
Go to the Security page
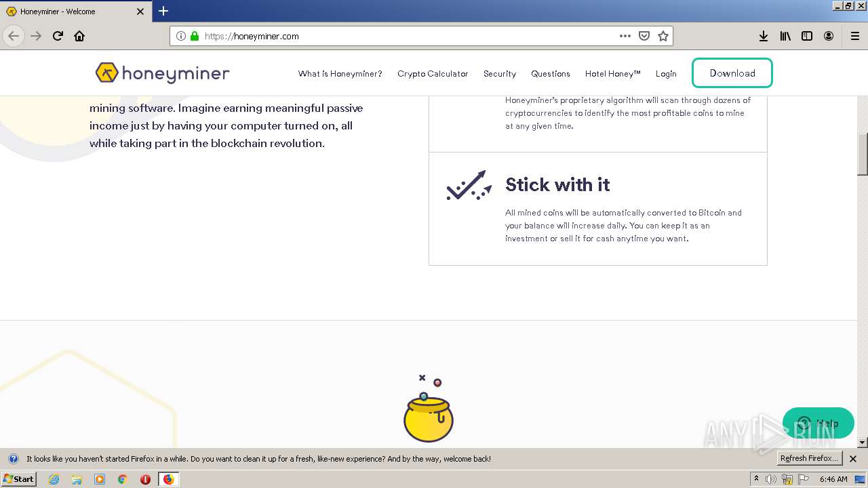(500, 74)
